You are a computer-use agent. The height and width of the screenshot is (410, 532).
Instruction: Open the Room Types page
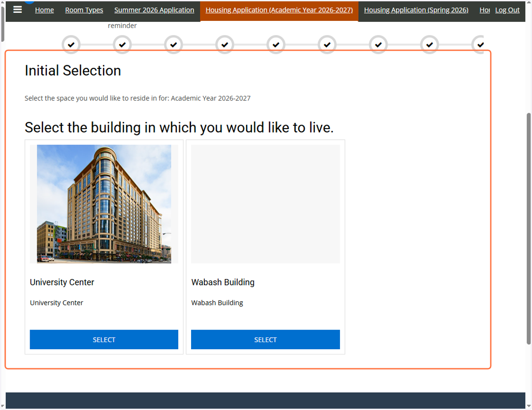84,10
